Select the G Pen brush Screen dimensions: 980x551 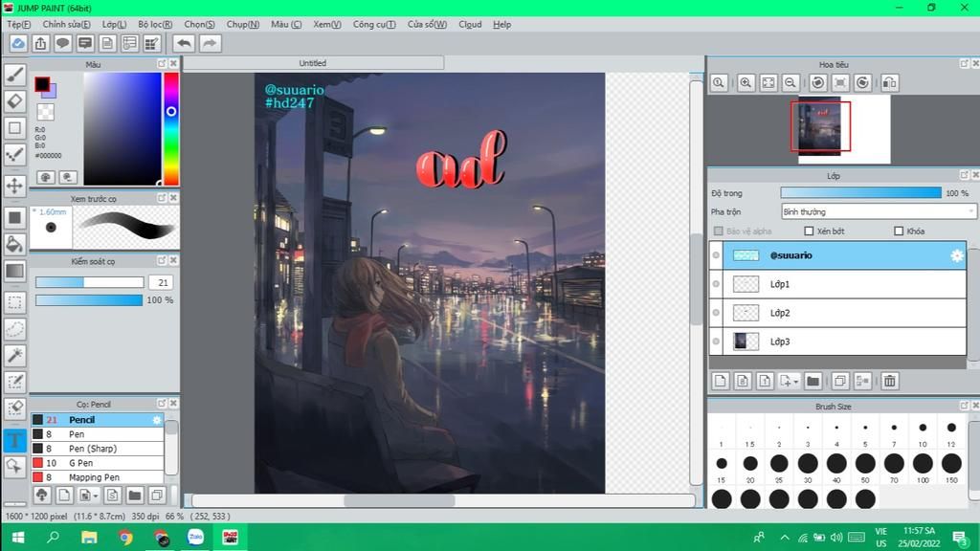pos(98,463)
